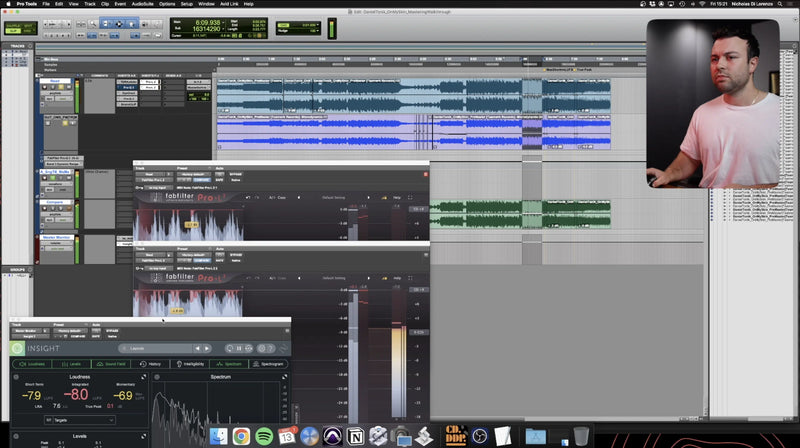Viewport: 800px width, 448px height.
Task: Open the AudioSuite menu
Action: pos(142,4)
